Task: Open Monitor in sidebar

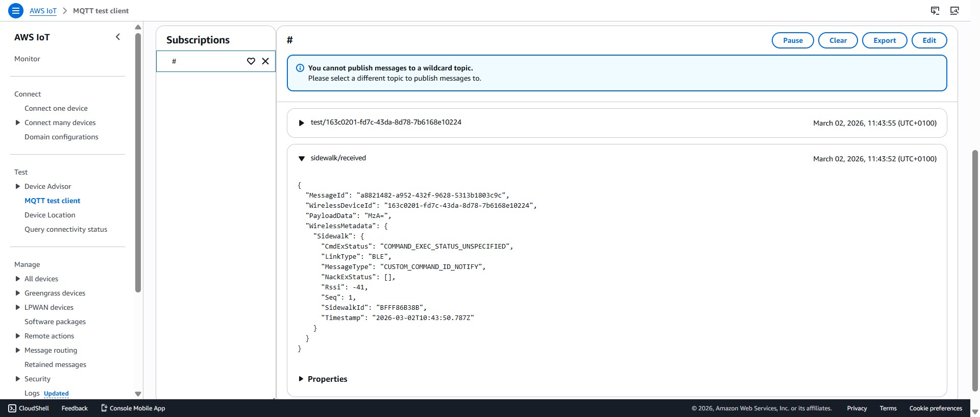Action: pos(27,59)
